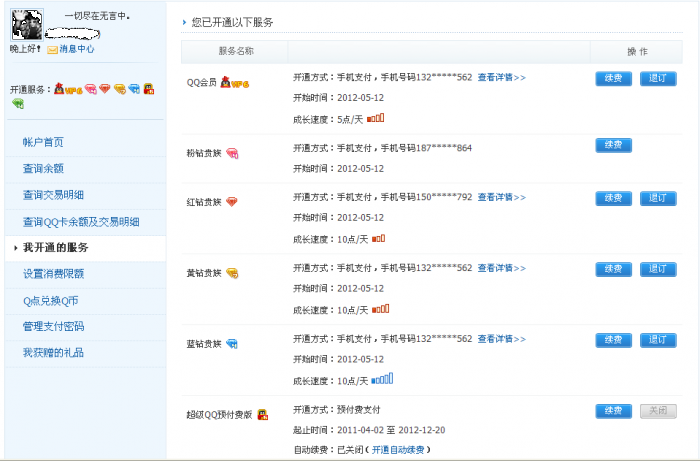The image size is (700, 461).
Task: Open 我获赠的礼品 sidebar item
Action: tap(53, 353)
